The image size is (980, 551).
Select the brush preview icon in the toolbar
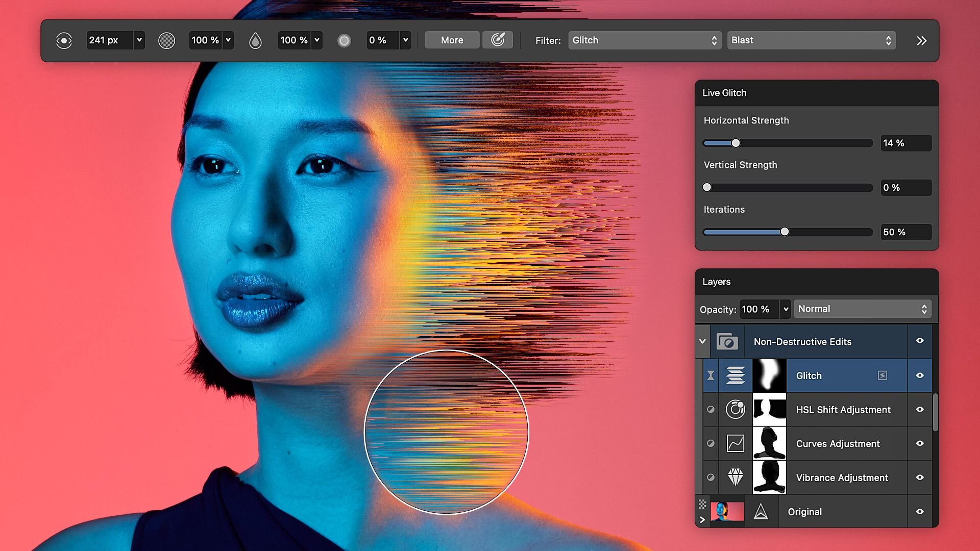tap(64, 40)
